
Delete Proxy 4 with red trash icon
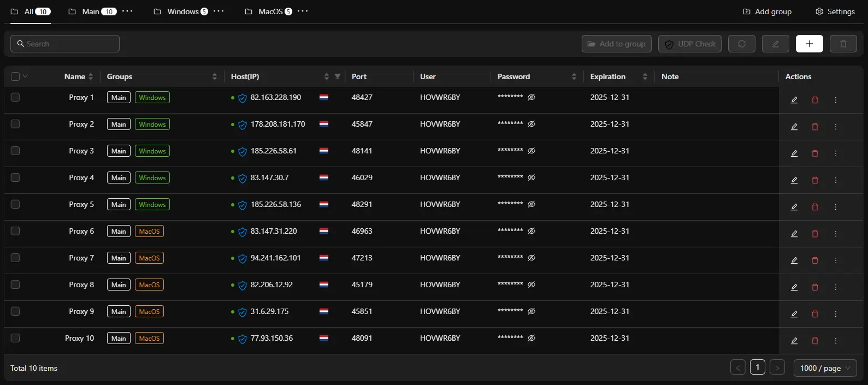815,180
